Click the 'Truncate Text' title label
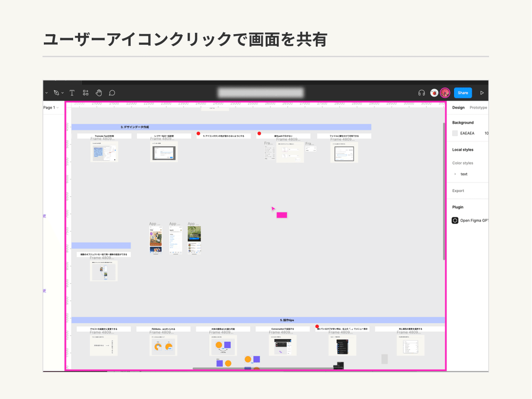This screenshot has height=399, width=532. [104, 136]
